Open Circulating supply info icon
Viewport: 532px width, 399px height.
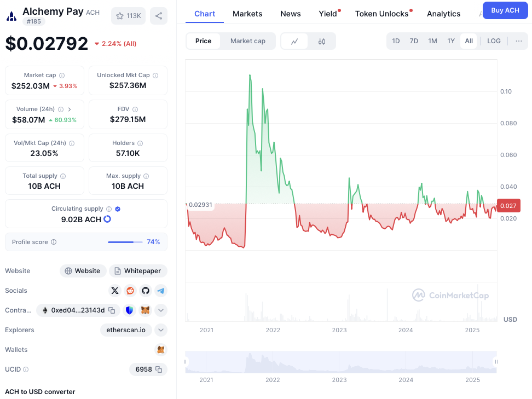tap(109, 209)
